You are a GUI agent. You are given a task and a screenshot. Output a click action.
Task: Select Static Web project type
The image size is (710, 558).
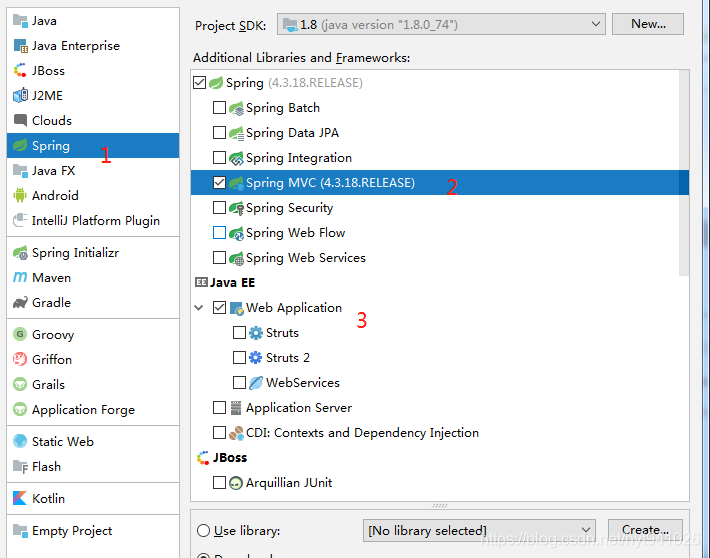click(x=93, y=441)
